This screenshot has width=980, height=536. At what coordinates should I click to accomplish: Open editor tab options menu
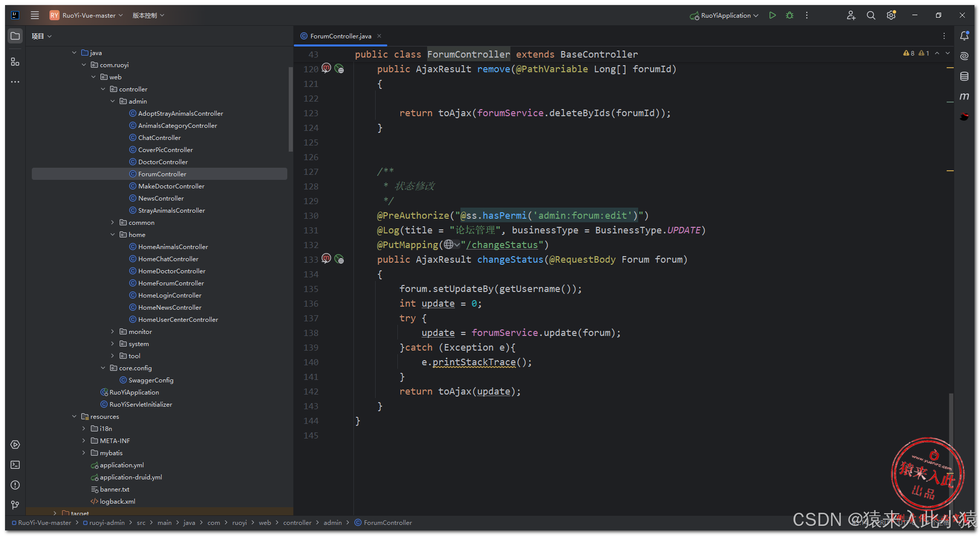pyautogui.click(x=944, y=36)
